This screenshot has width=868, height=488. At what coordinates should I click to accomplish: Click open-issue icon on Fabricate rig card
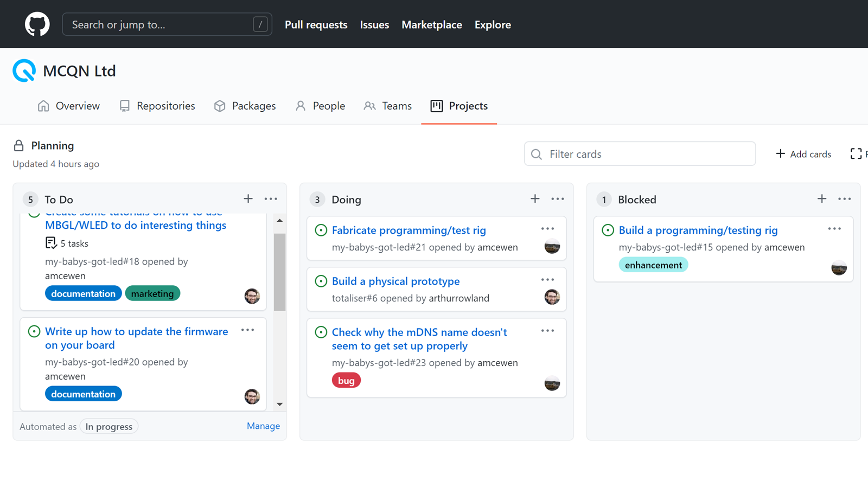pos(321,230)
